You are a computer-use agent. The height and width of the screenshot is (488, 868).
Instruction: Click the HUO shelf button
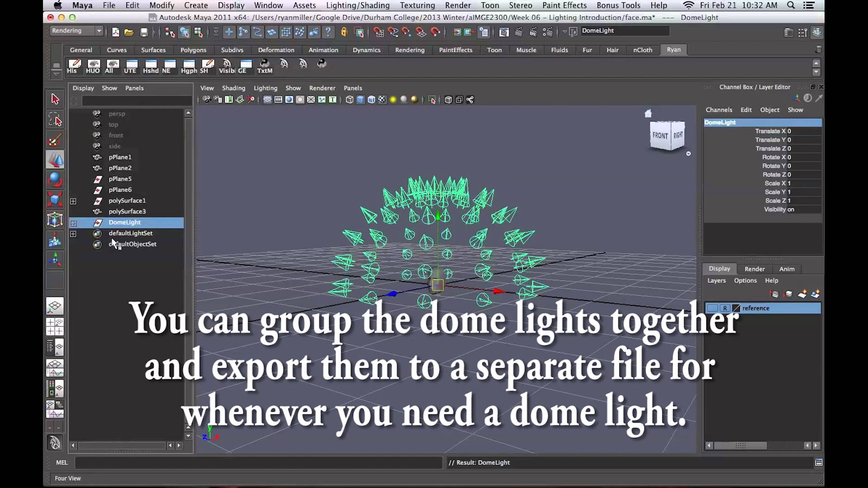pos(93,66)
